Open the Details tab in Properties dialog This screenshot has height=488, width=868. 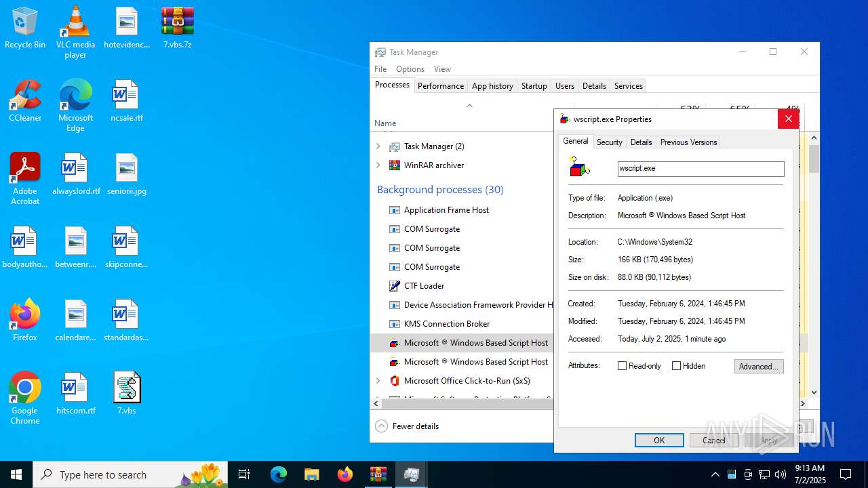[x=641, y=142]
